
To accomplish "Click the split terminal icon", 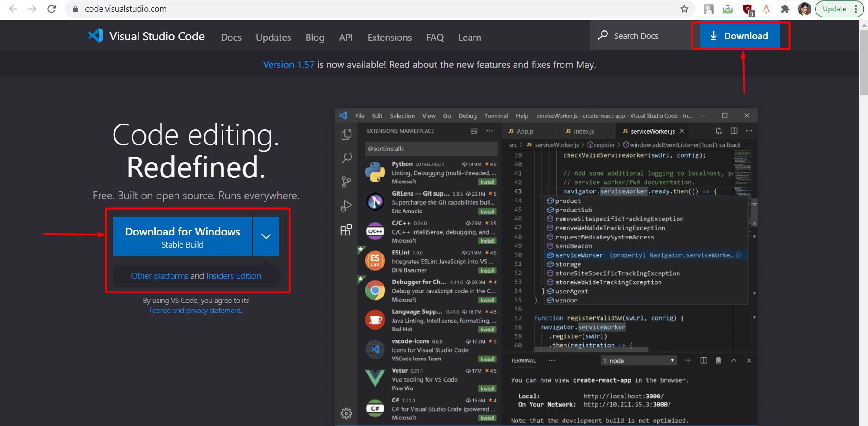I will (703, 360).
